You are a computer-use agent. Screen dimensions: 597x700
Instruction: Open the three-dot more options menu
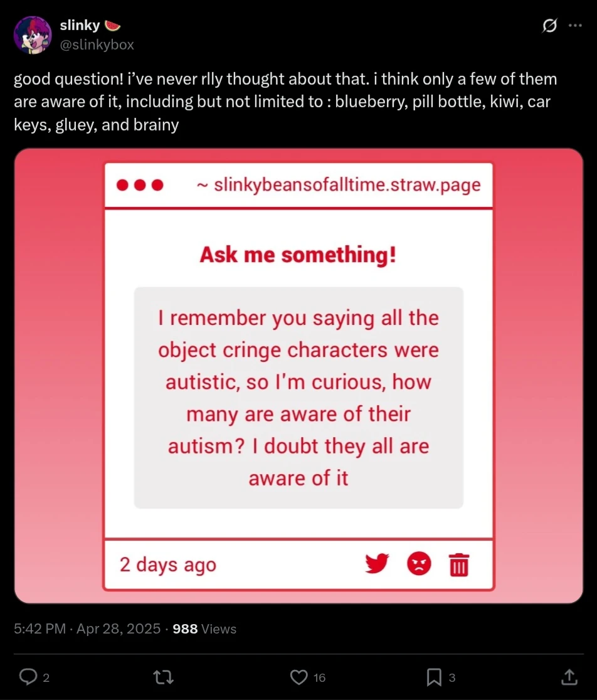[x=575, y=26]
